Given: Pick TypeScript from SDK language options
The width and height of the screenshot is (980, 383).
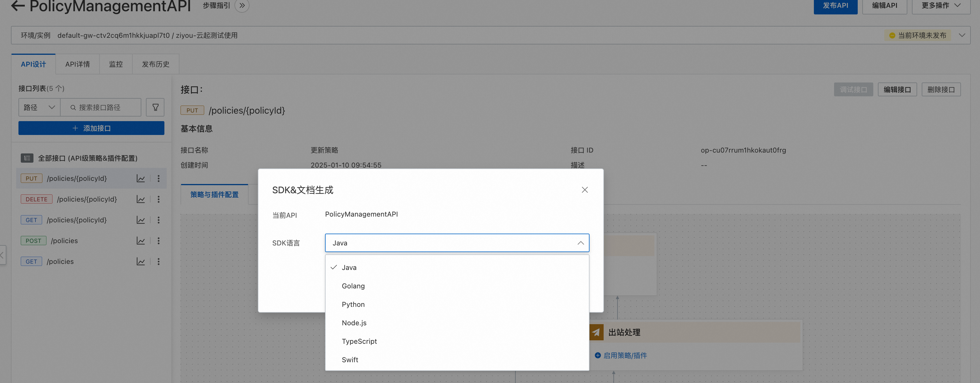Looking at the screenshot, I should tap(359, 341).
